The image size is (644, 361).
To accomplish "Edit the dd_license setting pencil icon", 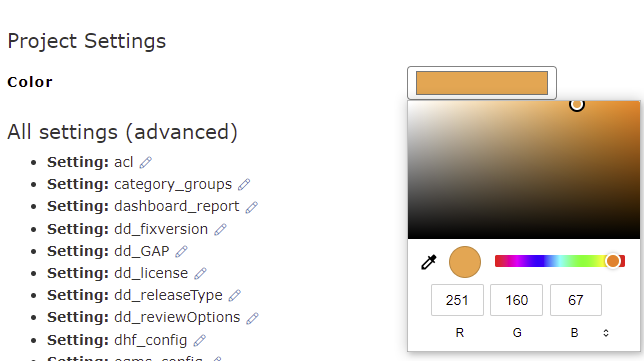I will click(x=200, y=274).
